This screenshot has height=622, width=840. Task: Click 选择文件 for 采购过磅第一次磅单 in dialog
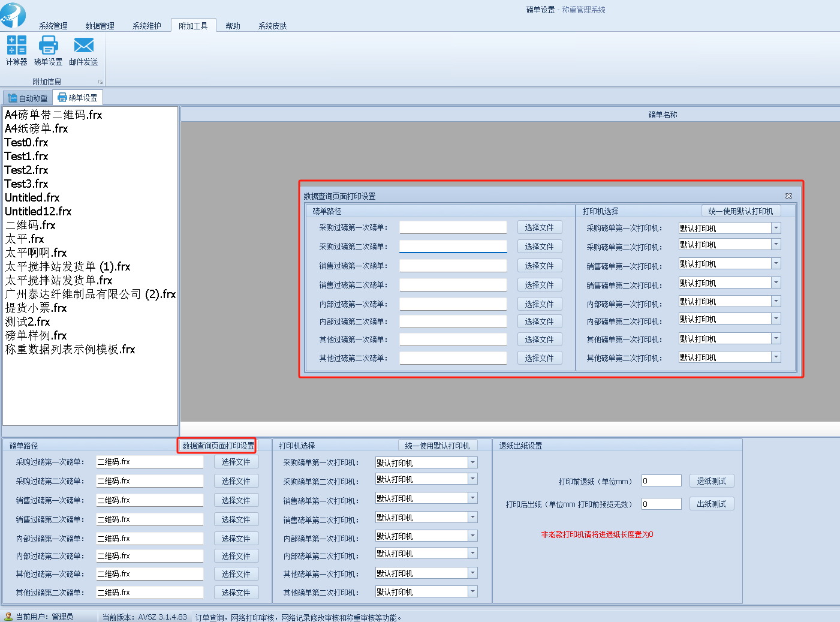pos(540,227)
